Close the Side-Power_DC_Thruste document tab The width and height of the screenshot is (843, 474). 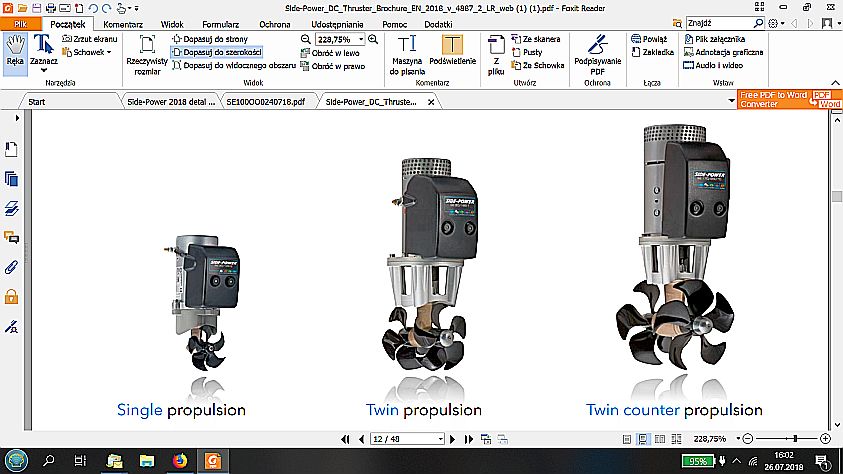point(431,102)
